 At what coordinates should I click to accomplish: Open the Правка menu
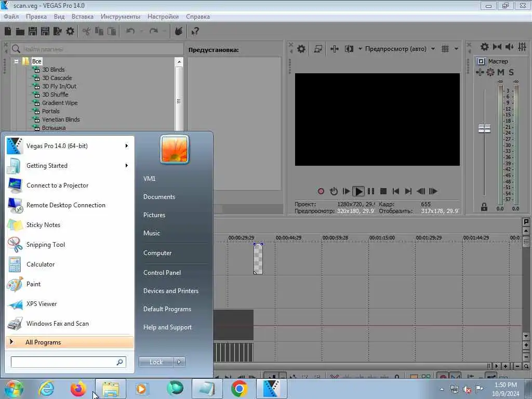36,17
